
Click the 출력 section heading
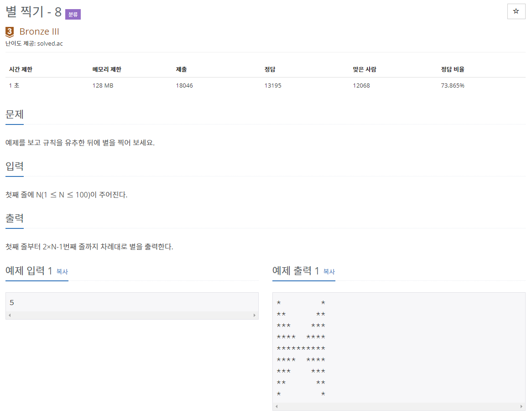pos(15,218)
